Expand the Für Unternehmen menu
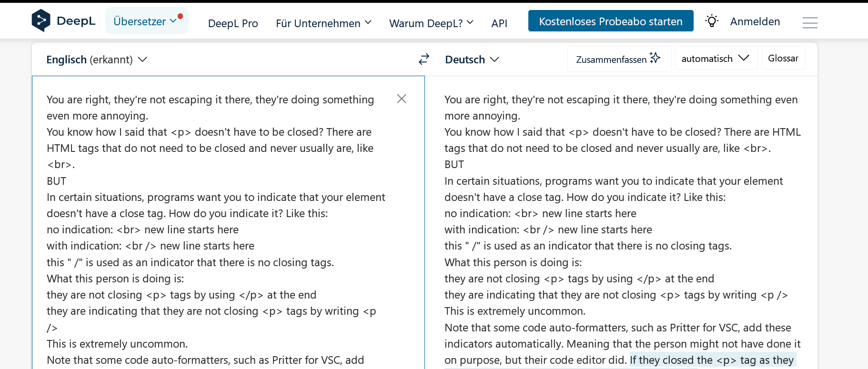The width and height of the screenshot is (868, 369). [323, 23]
